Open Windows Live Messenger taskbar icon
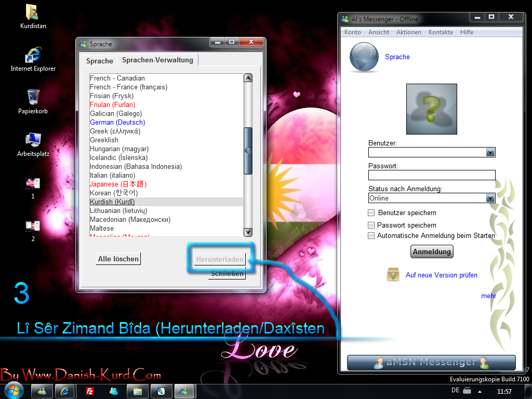 (x=114, y=391)
